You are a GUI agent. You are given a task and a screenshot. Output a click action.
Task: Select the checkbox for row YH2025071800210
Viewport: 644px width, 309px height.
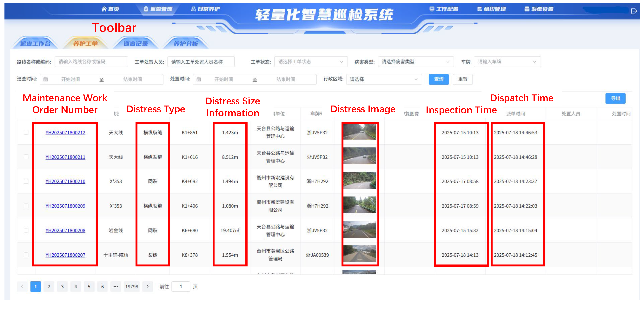pyautogui.click(x=26, y=181)
